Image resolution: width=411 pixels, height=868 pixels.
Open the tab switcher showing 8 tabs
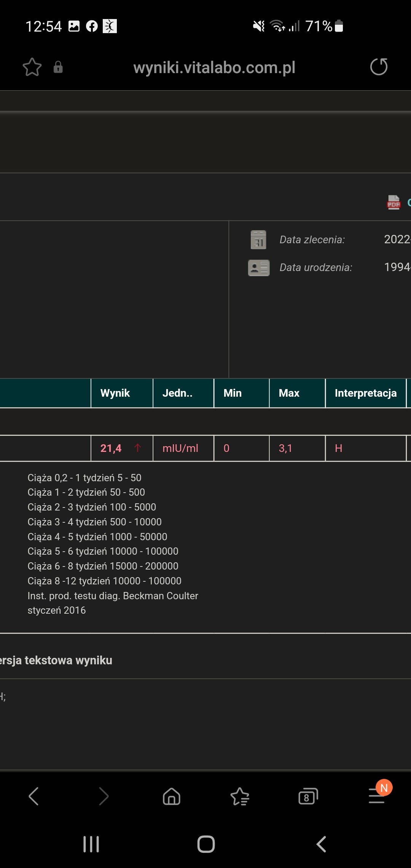[308, 796]
